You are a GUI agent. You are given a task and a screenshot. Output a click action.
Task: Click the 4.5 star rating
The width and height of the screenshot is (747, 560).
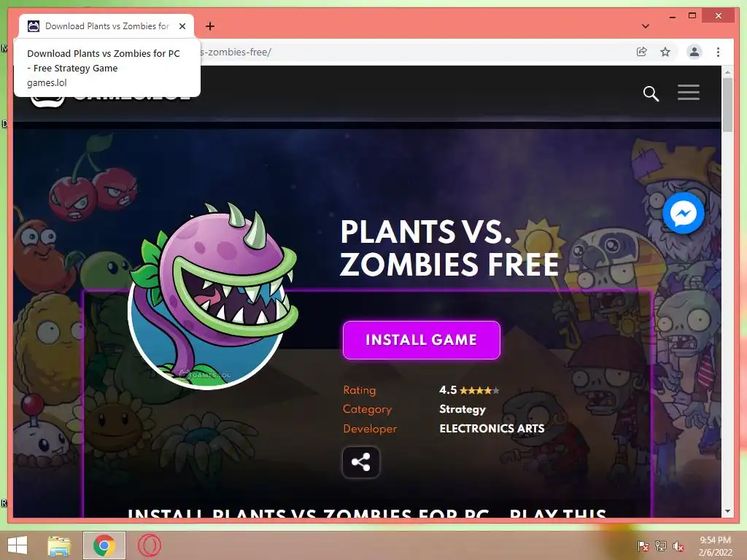click(469, 390)
